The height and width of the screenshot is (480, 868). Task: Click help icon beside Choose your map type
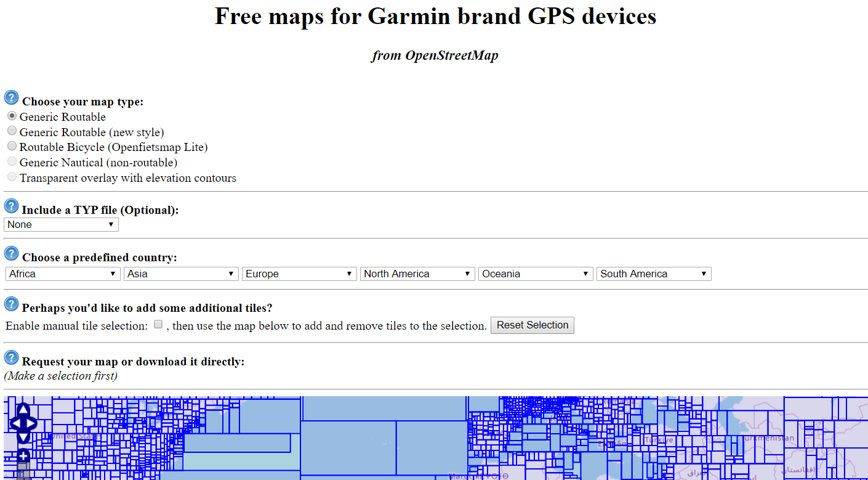[x=11, y=97]
